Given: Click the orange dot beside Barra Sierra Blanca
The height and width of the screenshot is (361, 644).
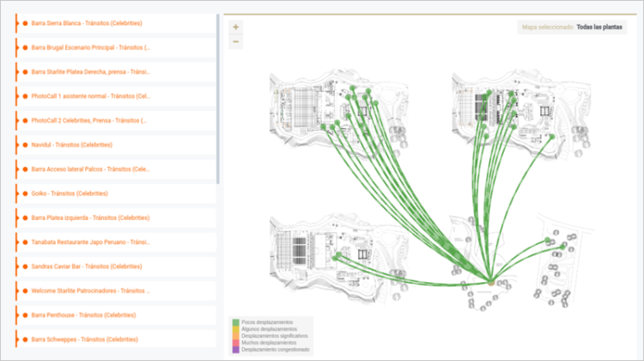Looking at the screenshot, I should click(25, 23).
